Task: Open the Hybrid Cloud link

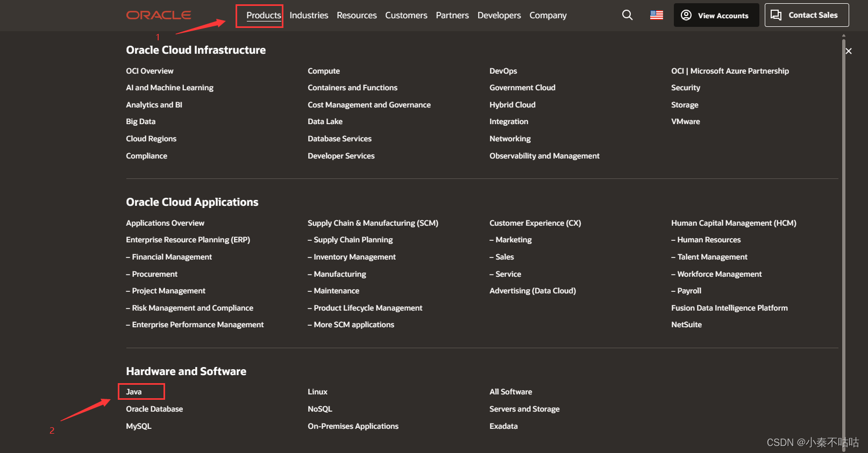Action: click(x=513, y=105)
